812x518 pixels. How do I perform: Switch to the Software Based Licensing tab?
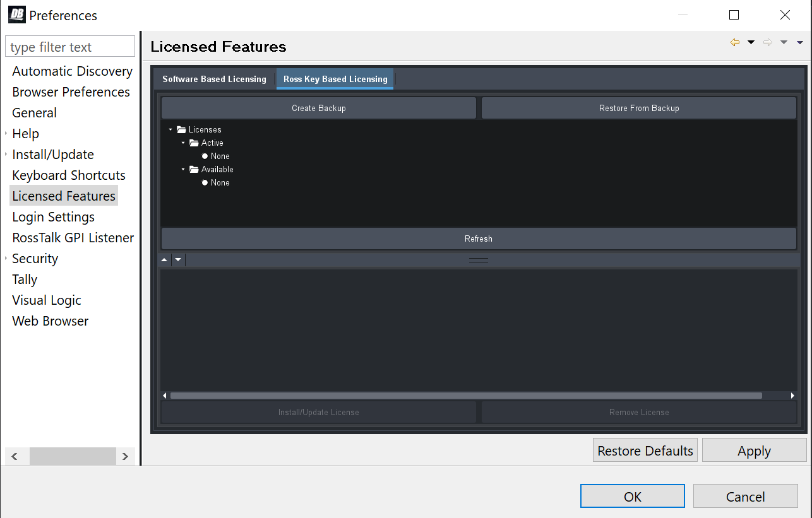click(x=214, y=79)
